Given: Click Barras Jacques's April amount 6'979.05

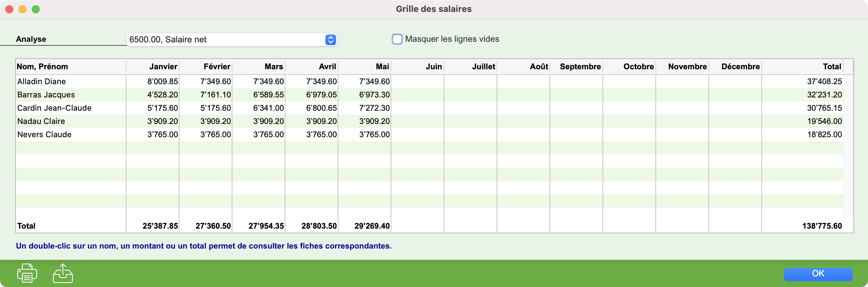Looking at the screenshot, I should point(321,95).
